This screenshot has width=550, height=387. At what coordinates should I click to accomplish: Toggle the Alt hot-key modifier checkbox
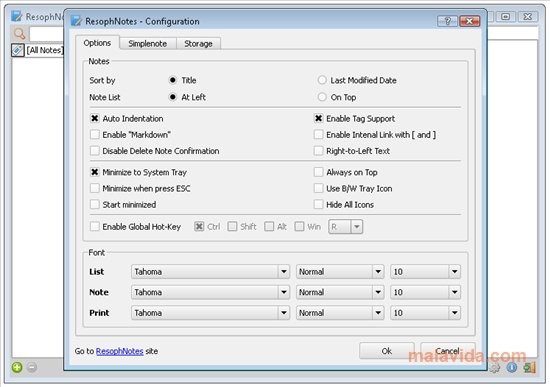[x=269, y=227]
